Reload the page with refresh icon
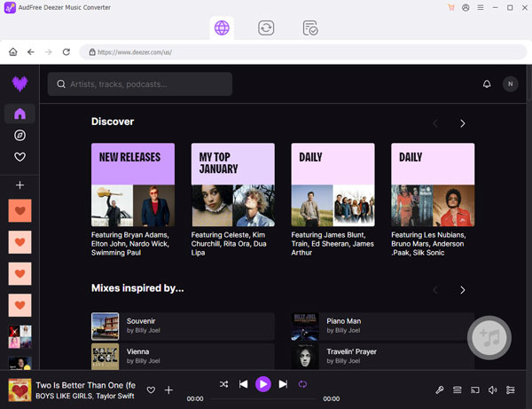Screen dimensions: 532x409 tap(66, 52)
